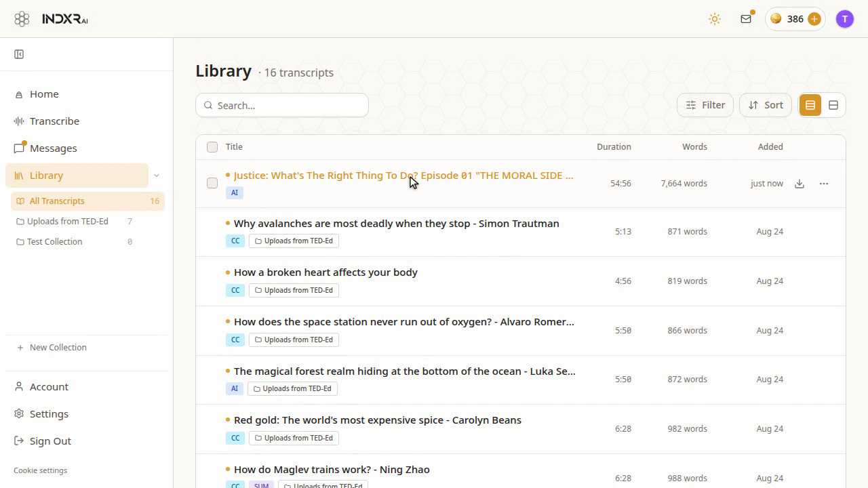Open the purple T user avatar
The image size is (868, 488).
(845, 19)
